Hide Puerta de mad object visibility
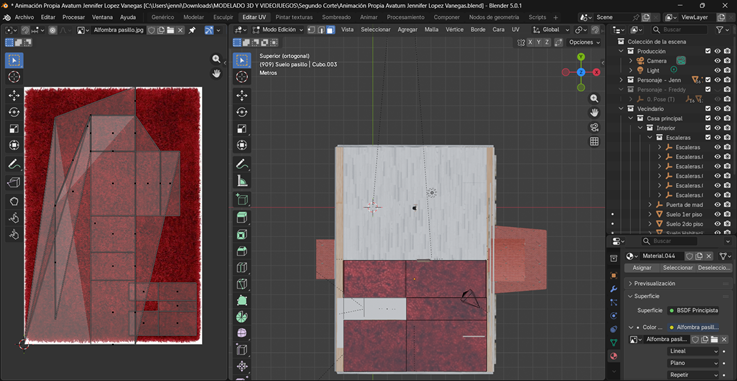 [x=718, y=205]
